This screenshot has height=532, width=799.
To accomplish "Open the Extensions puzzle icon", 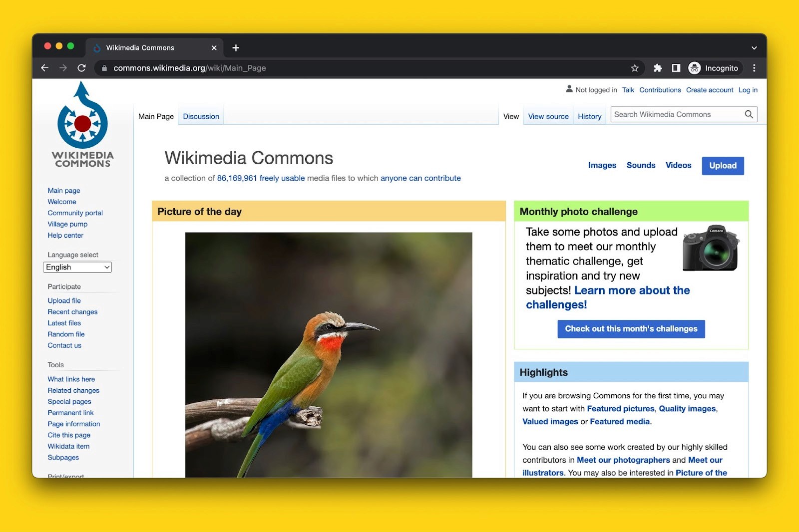I will tap(658, 68).
